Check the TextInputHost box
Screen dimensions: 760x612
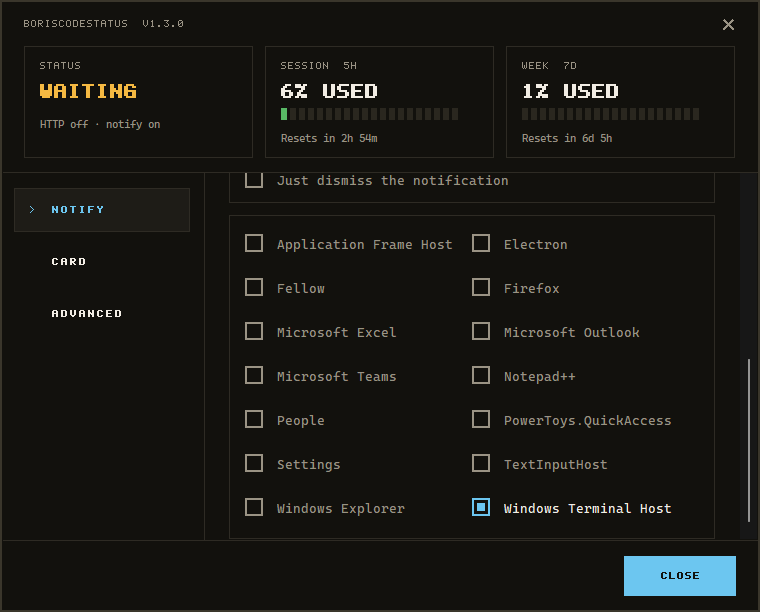pyautogui.click(x=481, y=464)
